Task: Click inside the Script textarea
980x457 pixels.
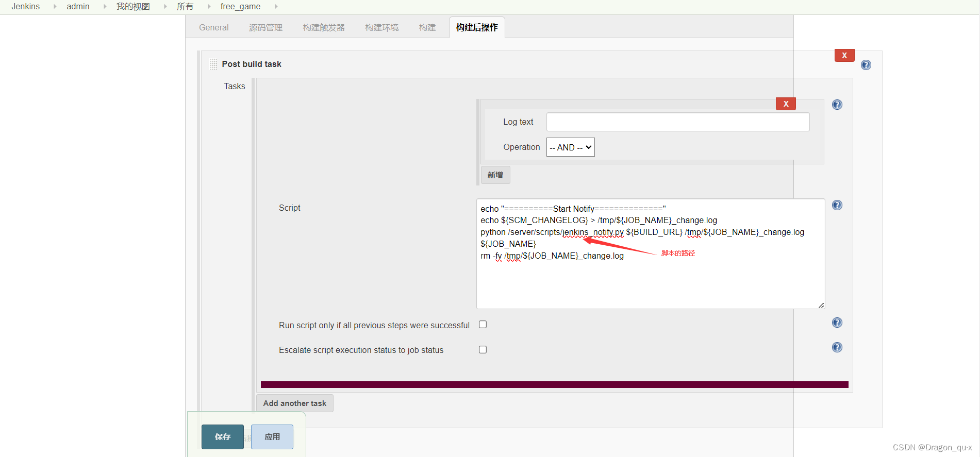Action: point(651,254)
